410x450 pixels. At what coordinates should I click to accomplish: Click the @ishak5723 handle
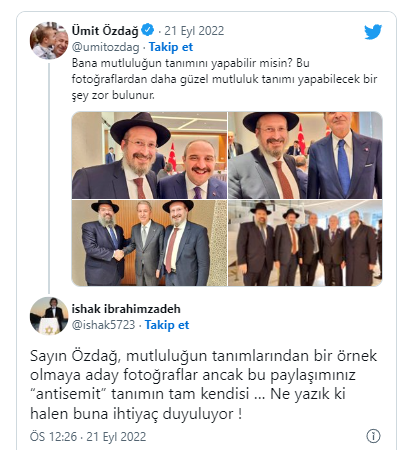[x=103, y=325]
